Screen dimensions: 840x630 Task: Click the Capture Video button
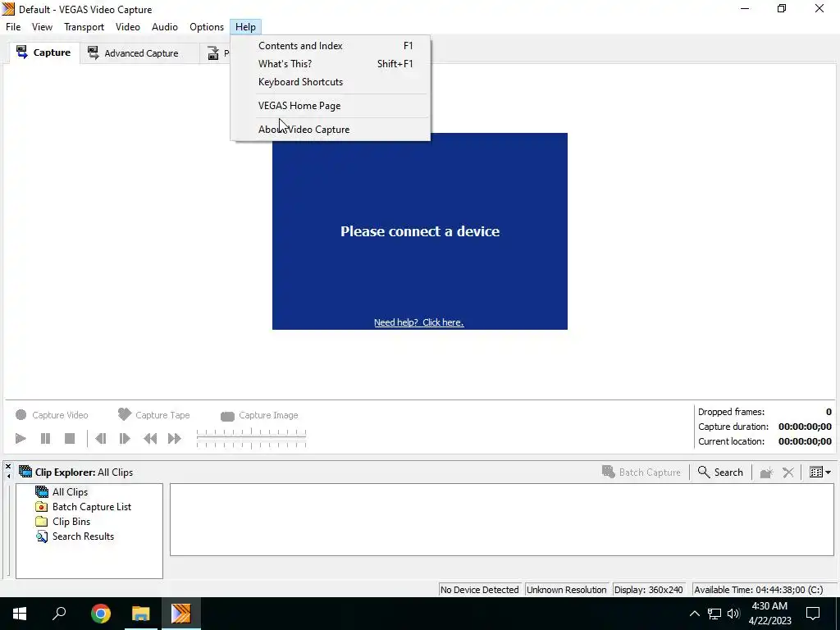coord(52,414)
